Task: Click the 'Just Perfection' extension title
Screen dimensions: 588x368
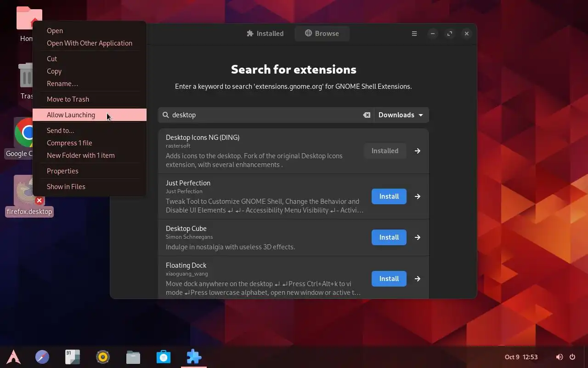Action: (x=188, y=183)
